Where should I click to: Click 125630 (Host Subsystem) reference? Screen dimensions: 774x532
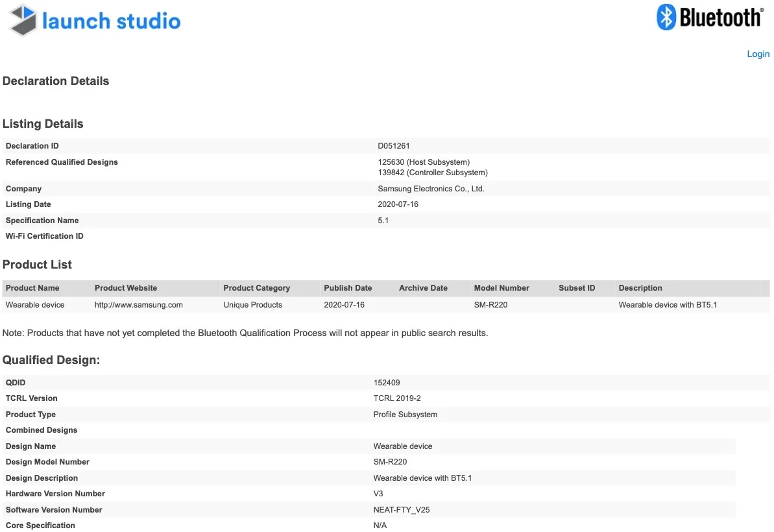(x=424, y=162)
